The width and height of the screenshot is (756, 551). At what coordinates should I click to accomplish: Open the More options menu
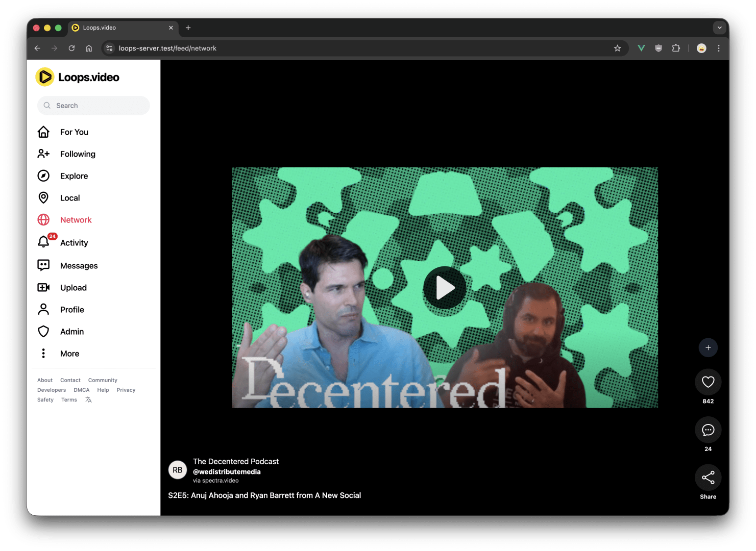(69, 353)
